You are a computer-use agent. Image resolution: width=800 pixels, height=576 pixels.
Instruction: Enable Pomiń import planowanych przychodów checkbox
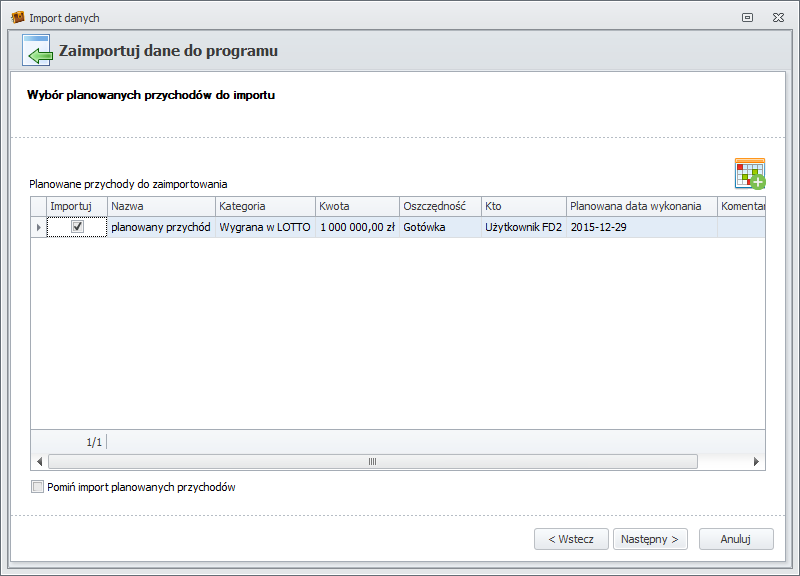pos(38,487)
